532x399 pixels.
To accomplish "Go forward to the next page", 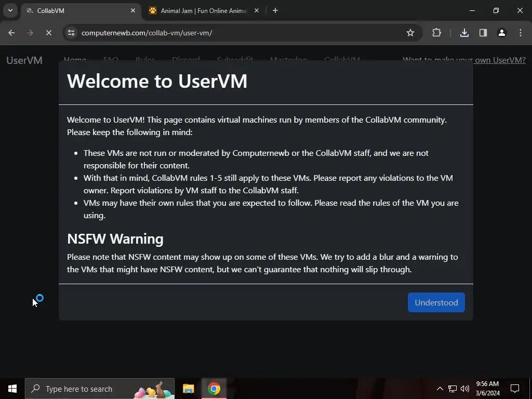I will coord(30,33).
